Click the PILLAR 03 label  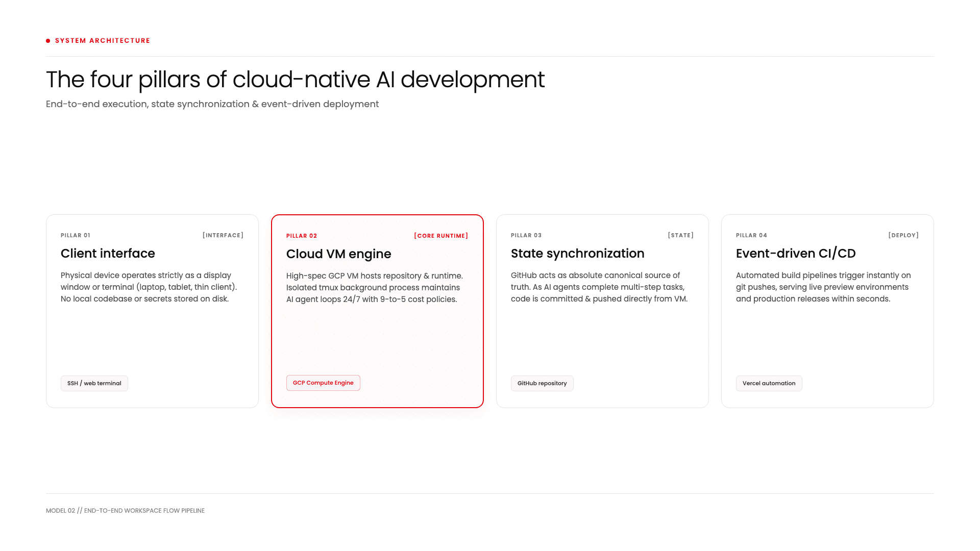[x=526, y=235]
